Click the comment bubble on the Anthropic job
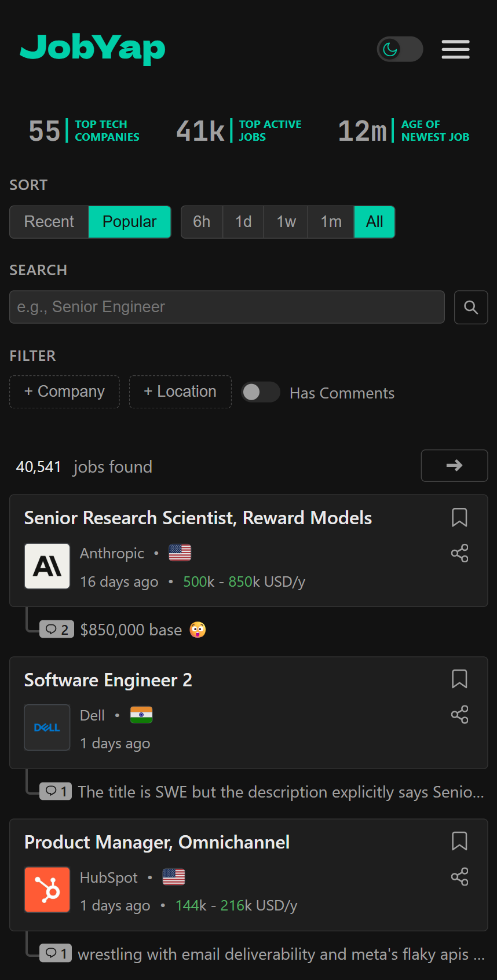497x980 pixels. (x=56, y=629)
